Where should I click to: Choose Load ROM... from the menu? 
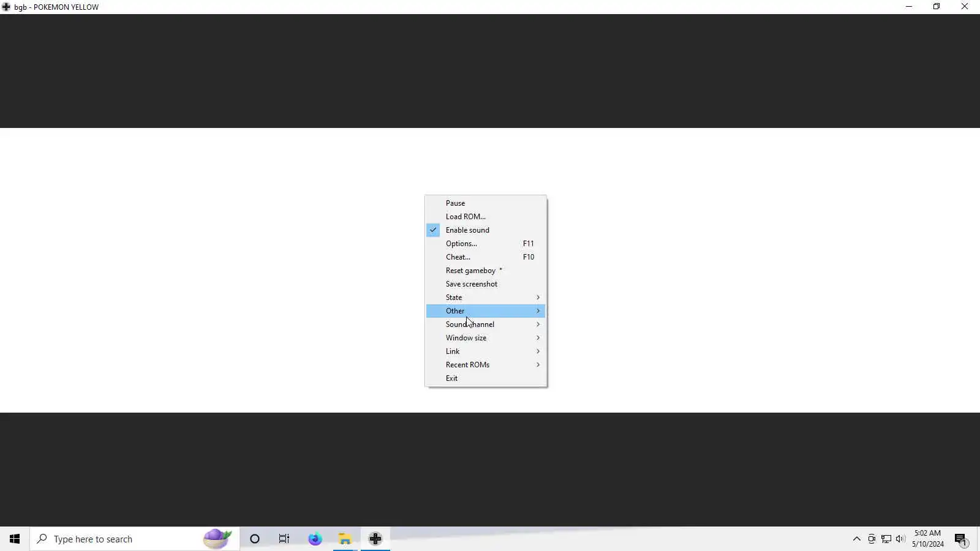click(485, 217)
